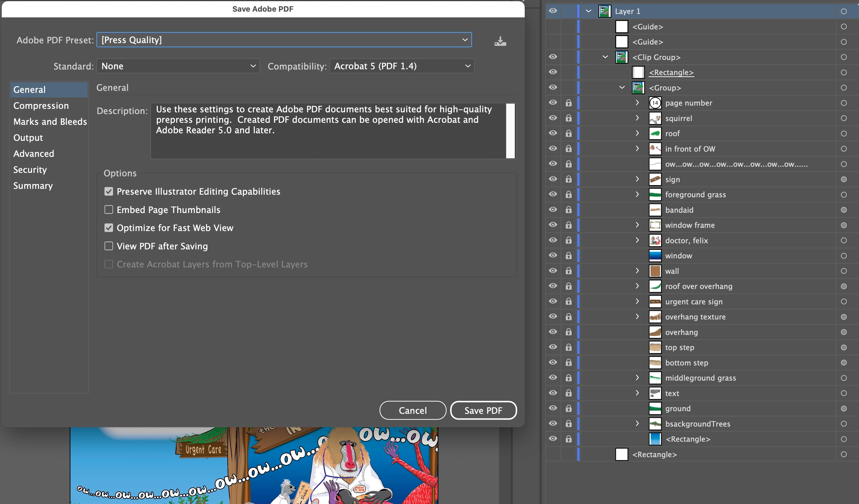
Task: Click lock icon on bandaid layer
Action: [568, 210]
